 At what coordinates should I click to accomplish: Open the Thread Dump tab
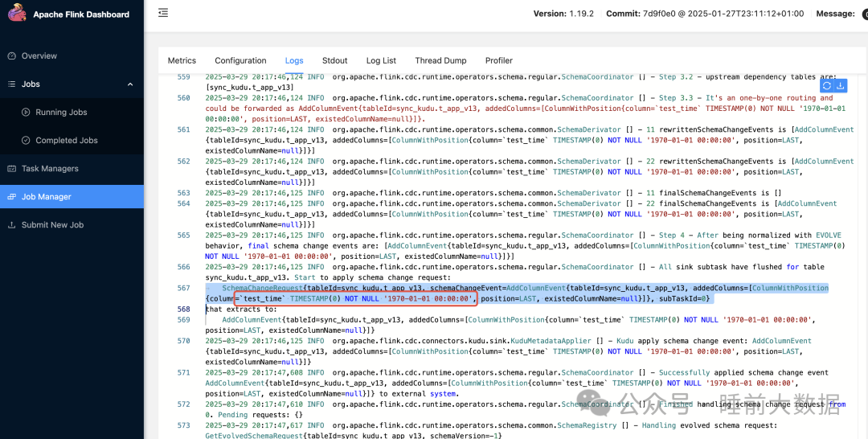[440, 61]
